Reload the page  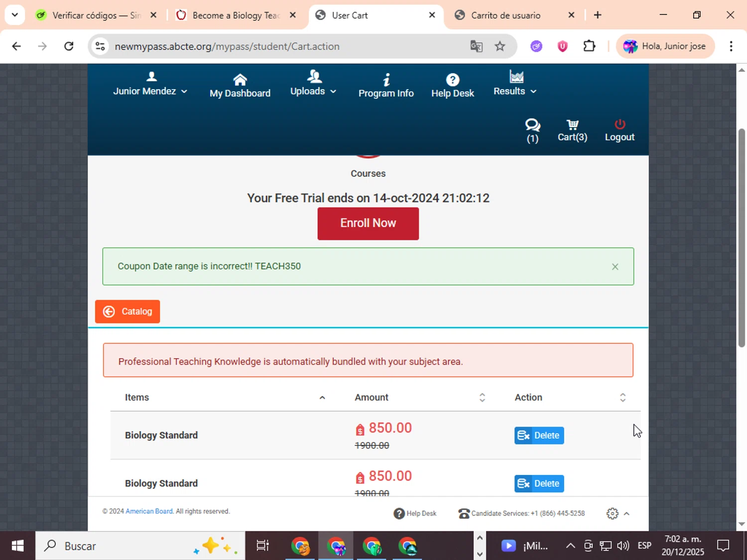[69, 46]
